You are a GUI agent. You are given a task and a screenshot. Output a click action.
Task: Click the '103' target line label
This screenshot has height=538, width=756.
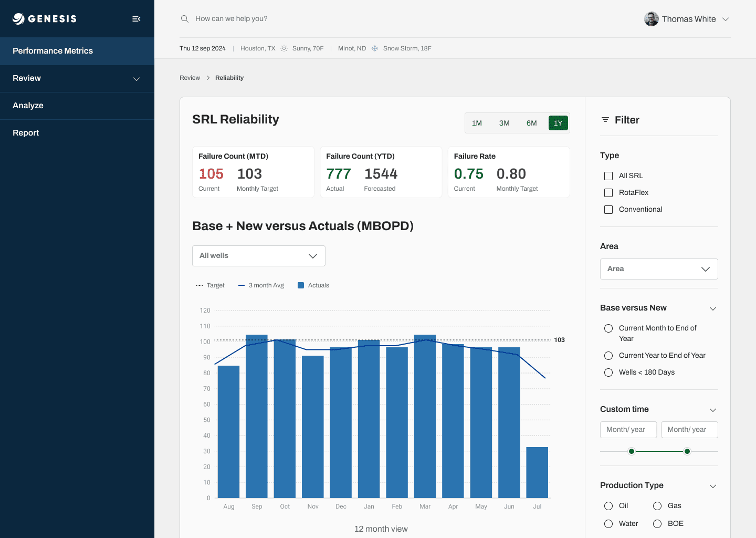point(560,340)
